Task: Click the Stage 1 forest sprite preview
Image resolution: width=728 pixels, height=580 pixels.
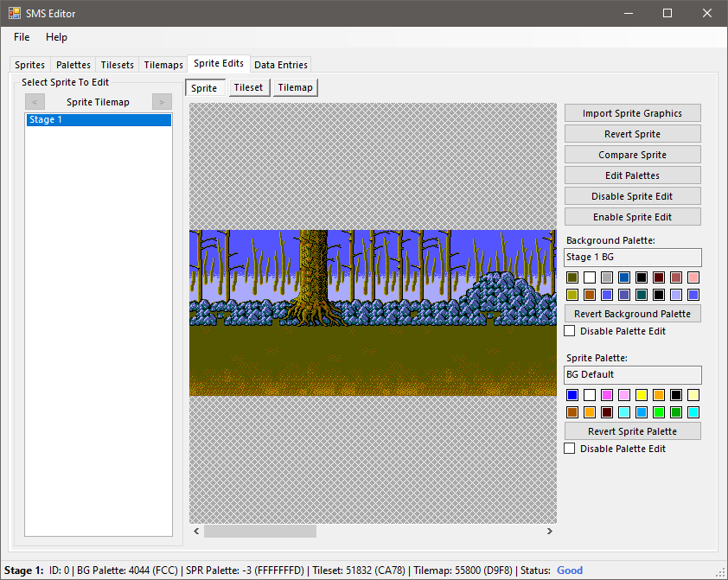Action: point(373,313)
